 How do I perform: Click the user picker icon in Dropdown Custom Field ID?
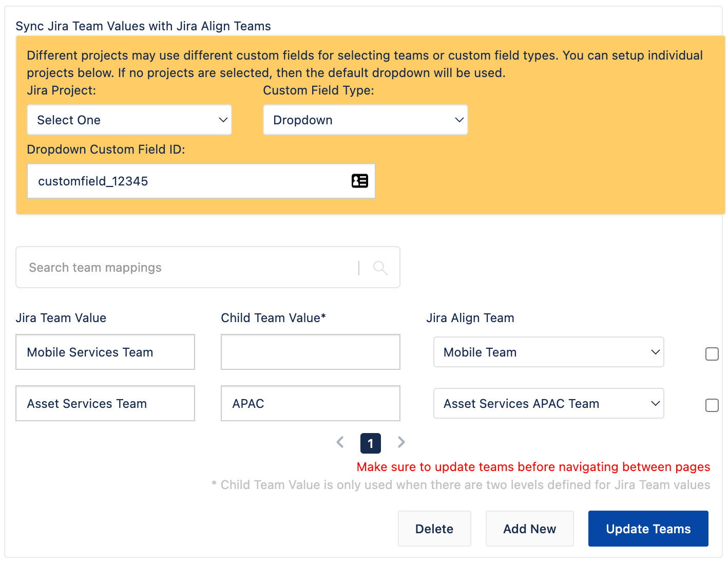[360, 181]
